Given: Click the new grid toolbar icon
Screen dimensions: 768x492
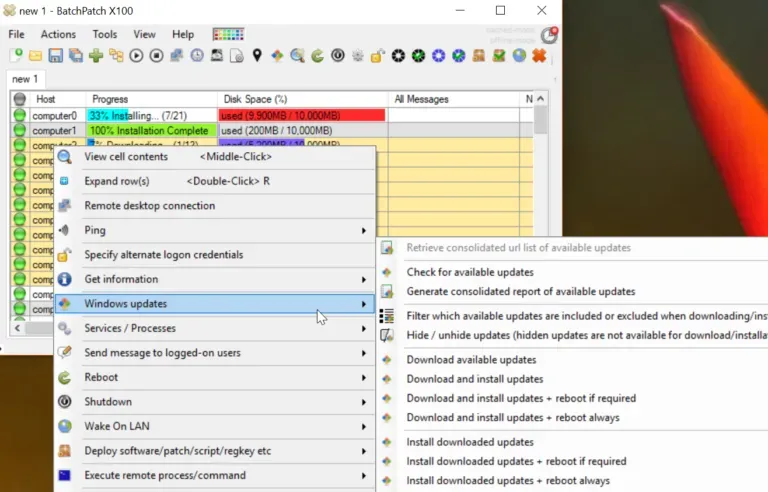Looking at the screenshot, I should pyautogui.click(x=16, y=55).
